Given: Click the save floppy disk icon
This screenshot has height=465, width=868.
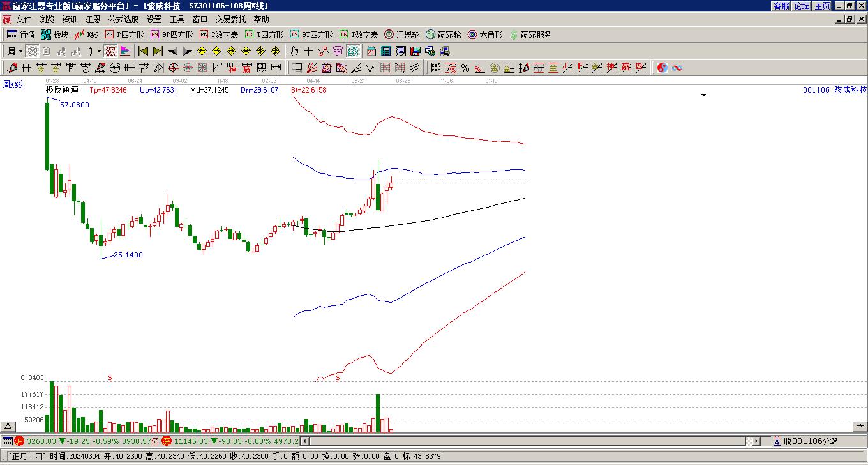Looking at the screenshot, I should click(x=415, y=51).
